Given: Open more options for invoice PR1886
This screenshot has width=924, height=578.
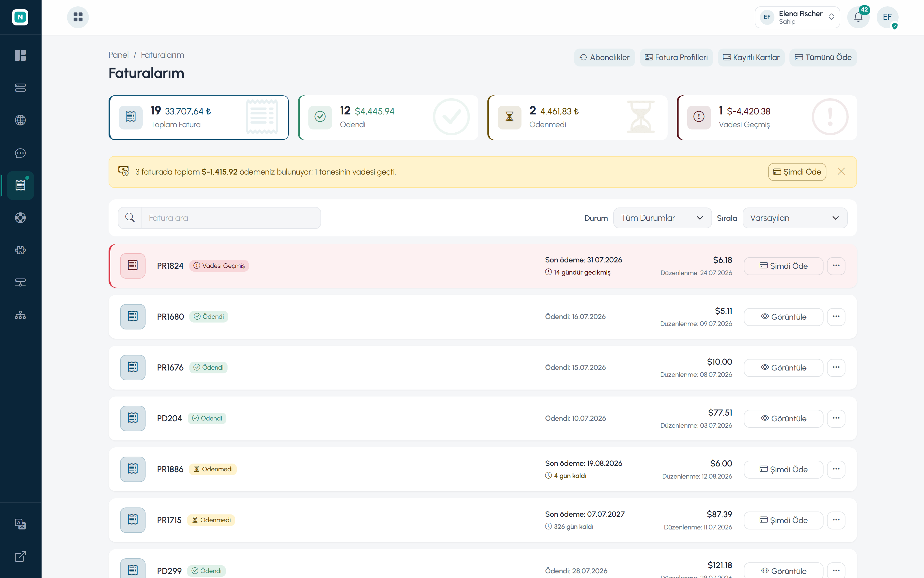Looking at the screenshot, I should [836, 469].
